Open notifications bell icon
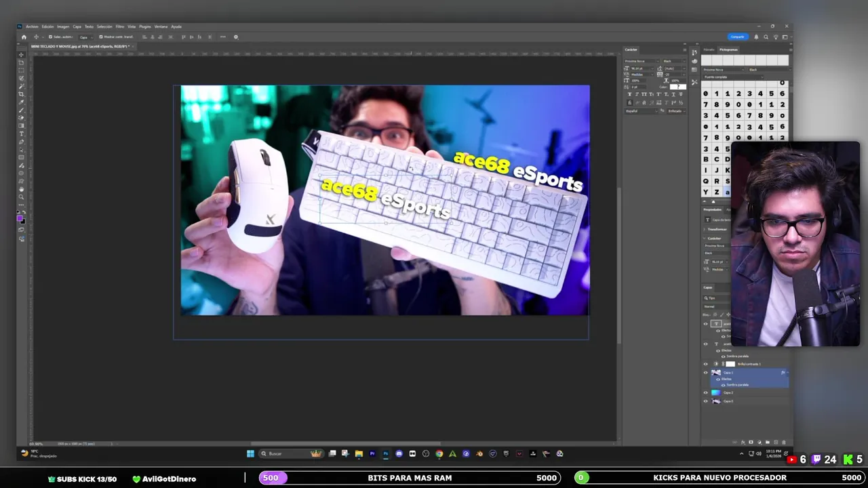This screenshot has height=488, width=868. (756, 37)
